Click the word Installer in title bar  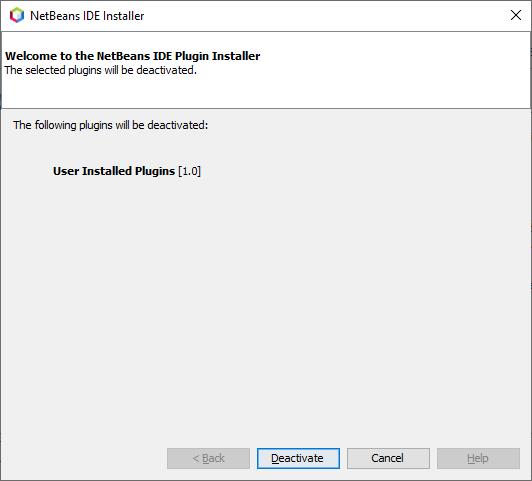124,16
